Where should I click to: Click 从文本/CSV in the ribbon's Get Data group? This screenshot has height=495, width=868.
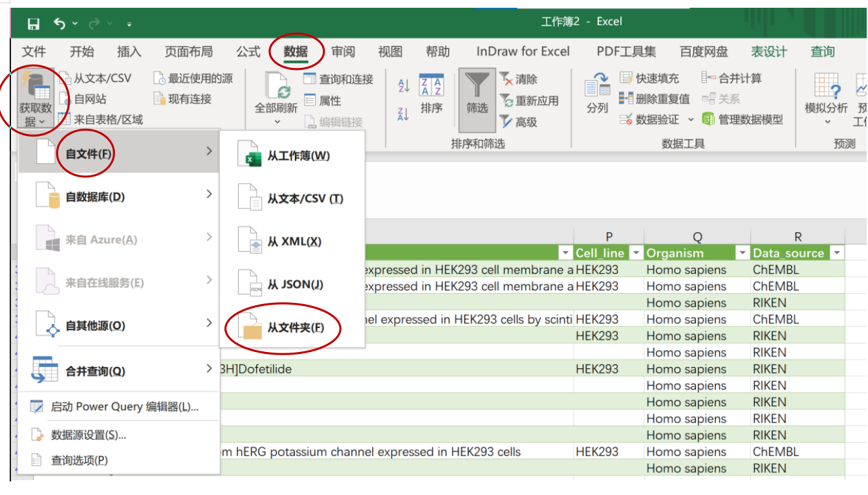(x=95, y=78)
